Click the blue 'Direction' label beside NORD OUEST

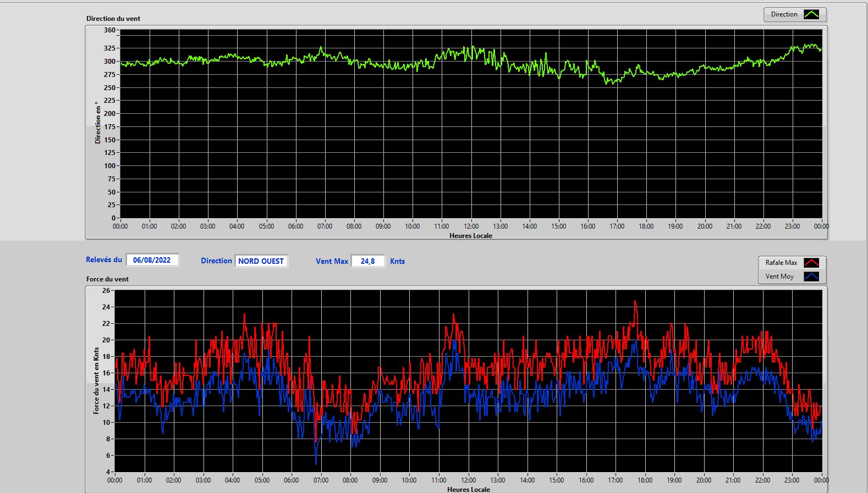[216, 261]
